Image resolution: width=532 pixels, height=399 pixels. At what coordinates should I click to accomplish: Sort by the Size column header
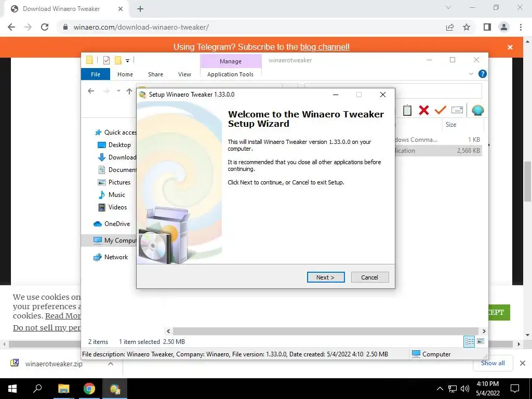(x=463, y=125)
